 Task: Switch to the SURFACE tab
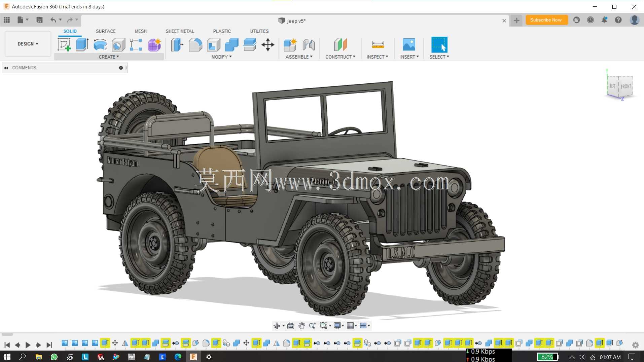click(106, 31)
